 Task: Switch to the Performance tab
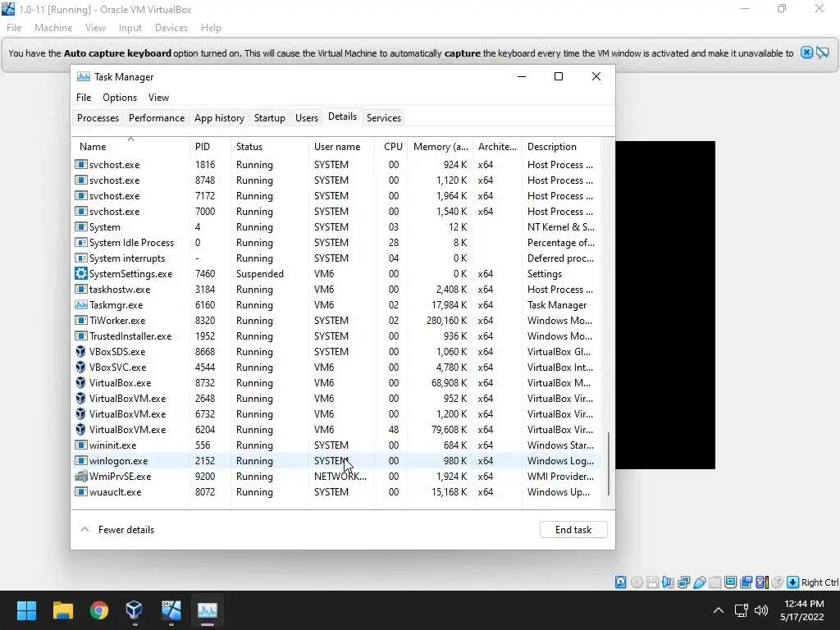pos(157,118)
